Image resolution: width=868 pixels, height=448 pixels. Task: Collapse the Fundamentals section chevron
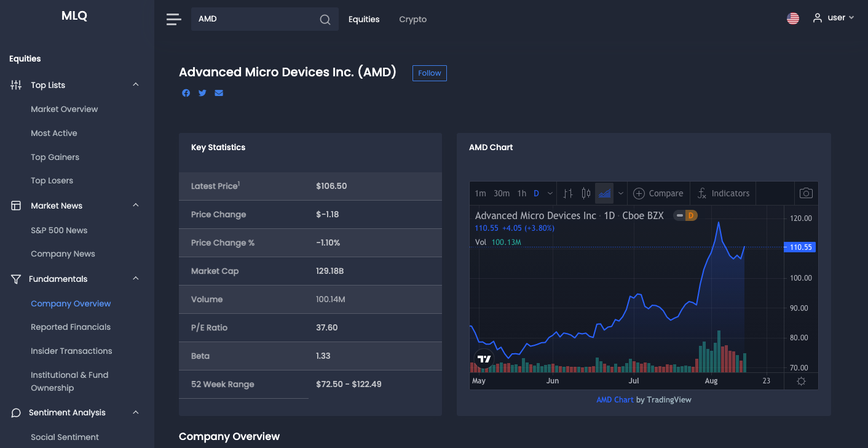[136, 279]
